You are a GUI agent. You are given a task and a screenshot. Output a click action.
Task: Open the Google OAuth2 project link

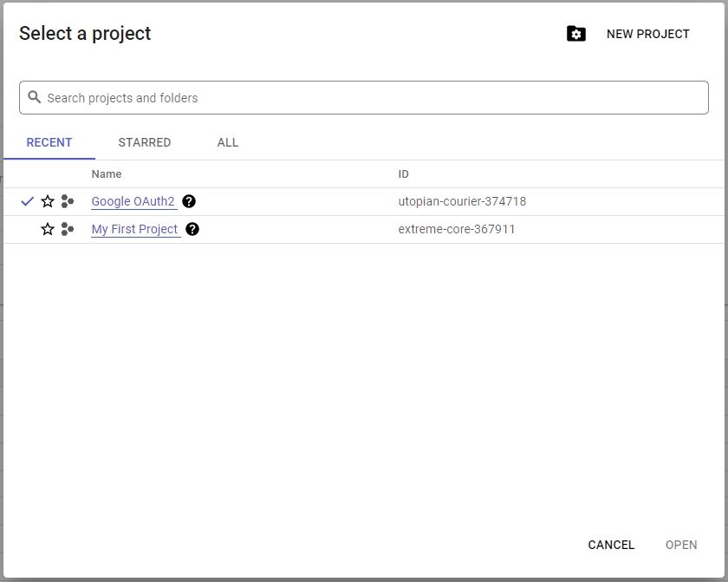(133, 201)
